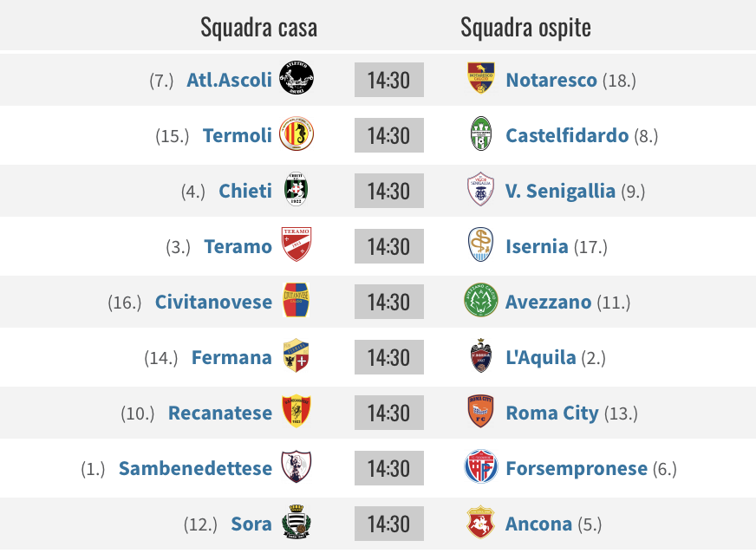Open the Atl.Ascoli vs Notaresco kickoff time

point(389,80)
